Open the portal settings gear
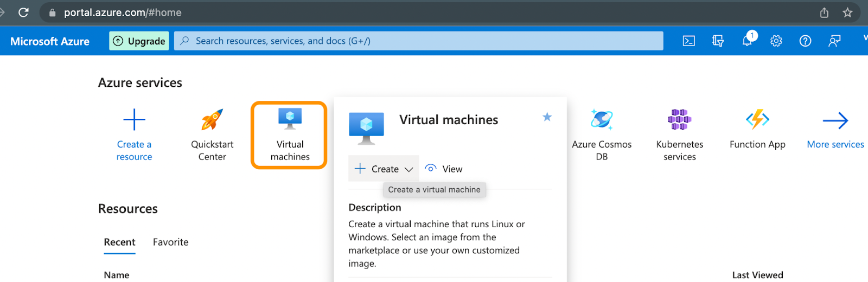The image size is (868, 282). coord(776,41)
